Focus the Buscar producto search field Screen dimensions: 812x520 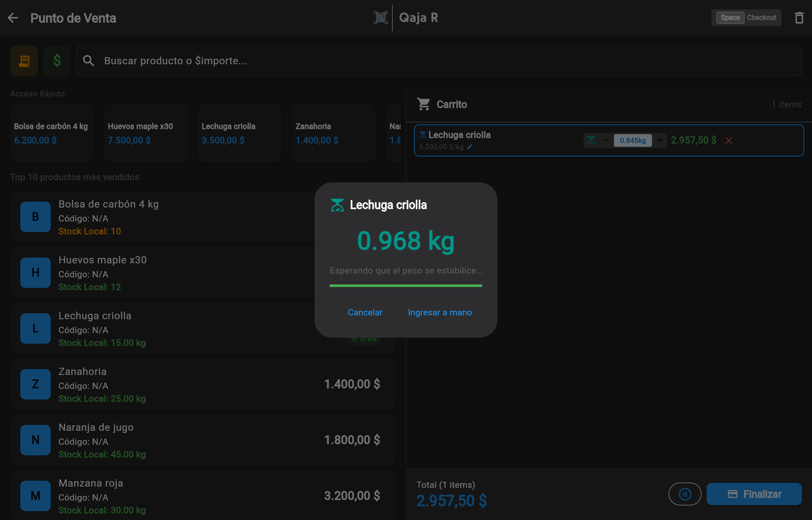(x=439, y=61)
